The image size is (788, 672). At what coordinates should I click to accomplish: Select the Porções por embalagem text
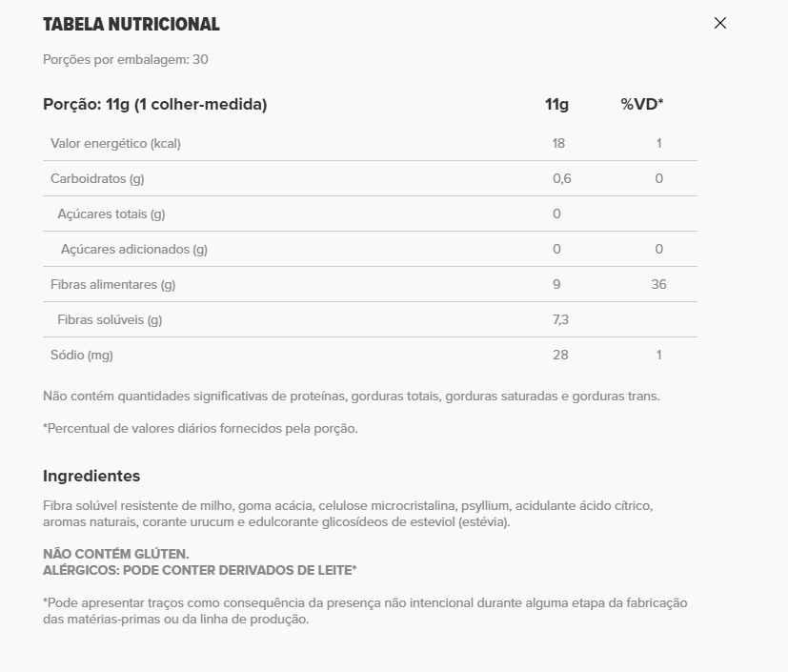pyautogui.click(x=126, y=59)
